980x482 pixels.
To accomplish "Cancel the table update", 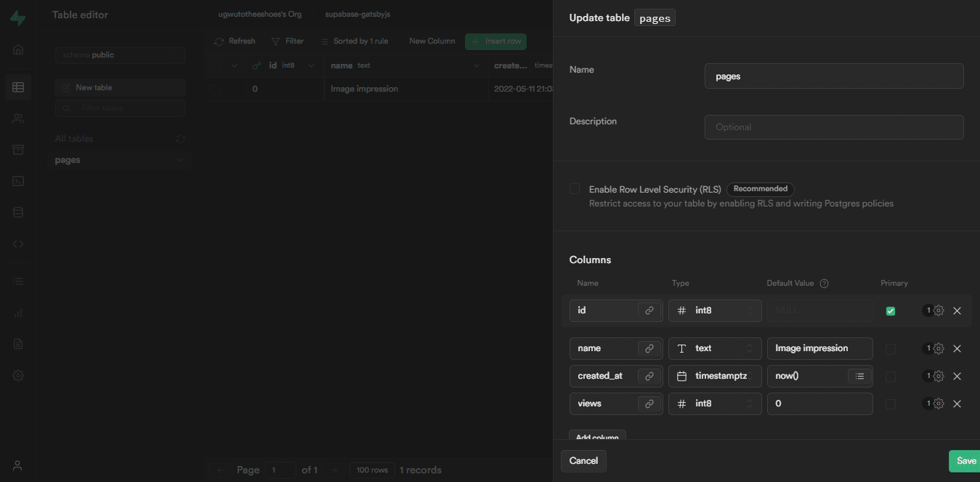I will (x=583, y=461).
